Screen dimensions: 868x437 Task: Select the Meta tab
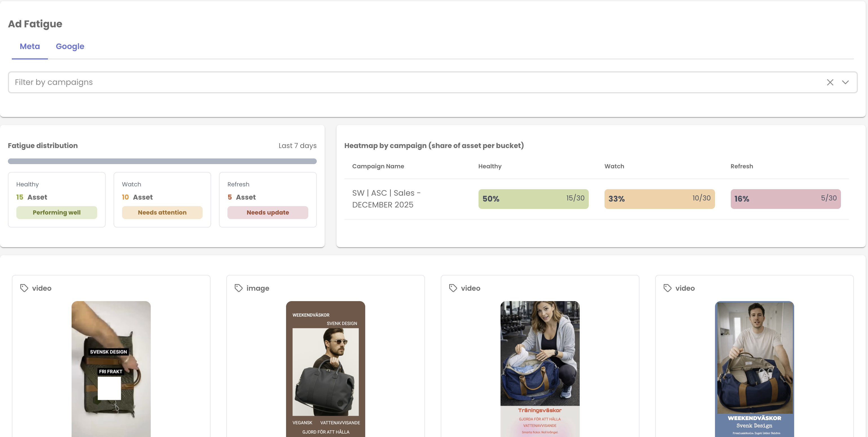[30, 46]
